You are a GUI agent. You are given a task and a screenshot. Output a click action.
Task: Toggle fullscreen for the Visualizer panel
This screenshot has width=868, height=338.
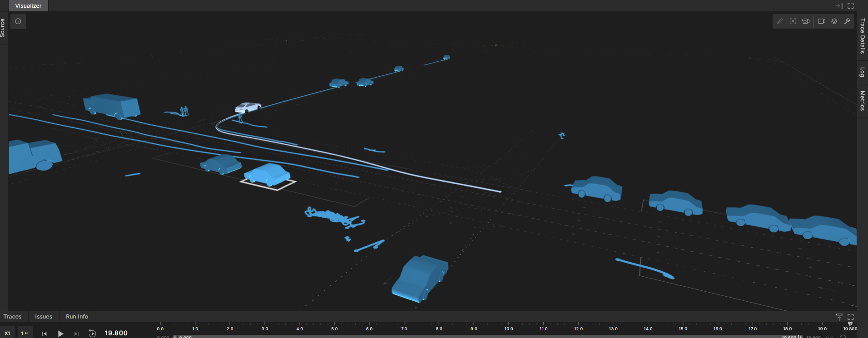click(851, 6)
